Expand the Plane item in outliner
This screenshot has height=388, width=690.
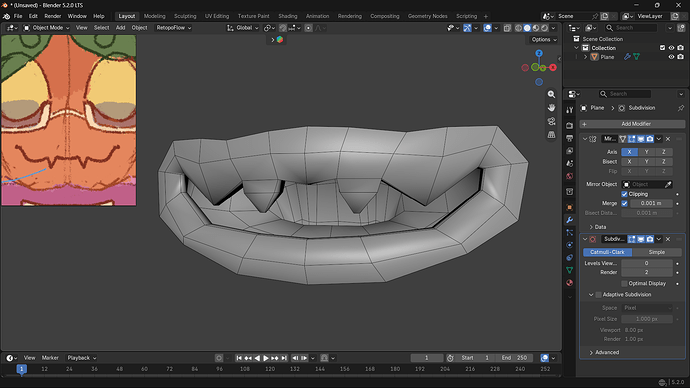(x=586, y=57)
